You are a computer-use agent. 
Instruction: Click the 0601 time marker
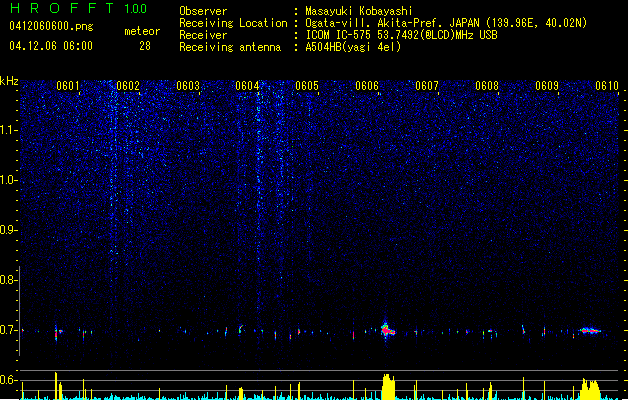[x=68, y=86]
